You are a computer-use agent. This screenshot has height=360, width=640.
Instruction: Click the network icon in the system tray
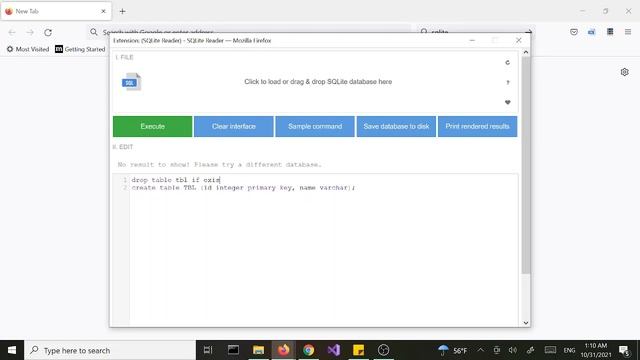tap(497, 350)
